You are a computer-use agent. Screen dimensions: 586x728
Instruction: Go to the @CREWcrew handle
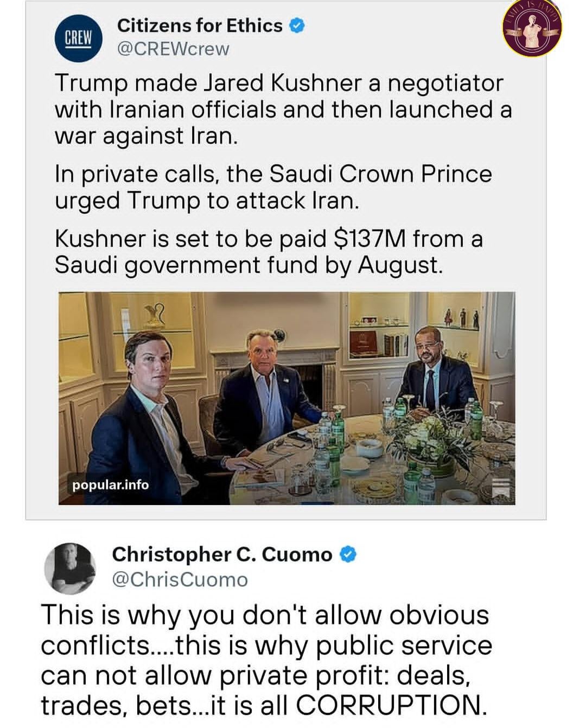173,49
